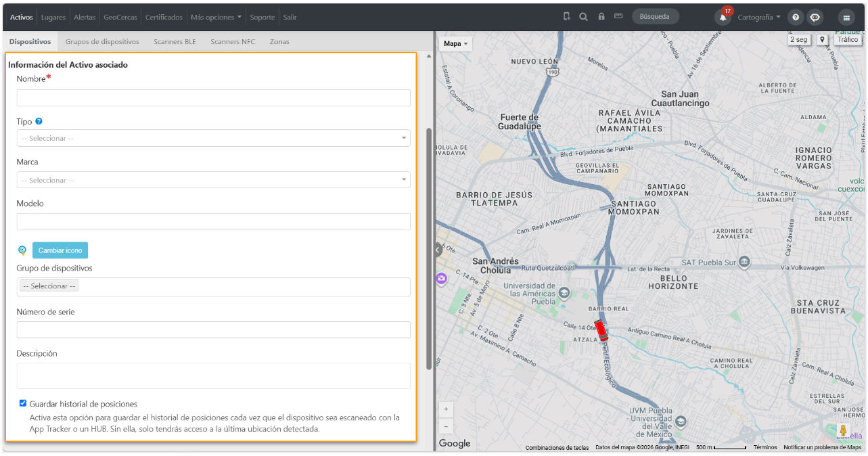868x456 pixels.
Task: Click the magnifying glass search icon
Action: click(x=583, y=17)
